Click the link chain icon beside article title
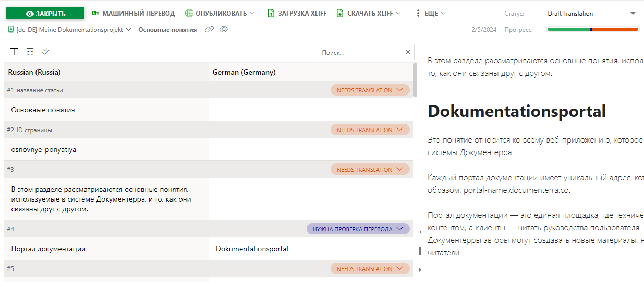This screenshot has height=282, width=644. point(210,30)
